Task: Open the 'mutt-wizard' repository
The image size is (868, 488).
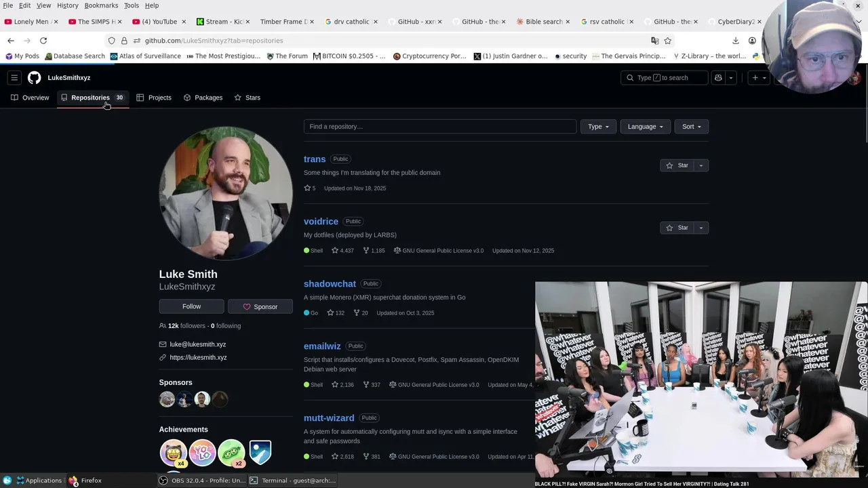Action: click(329, 418)
